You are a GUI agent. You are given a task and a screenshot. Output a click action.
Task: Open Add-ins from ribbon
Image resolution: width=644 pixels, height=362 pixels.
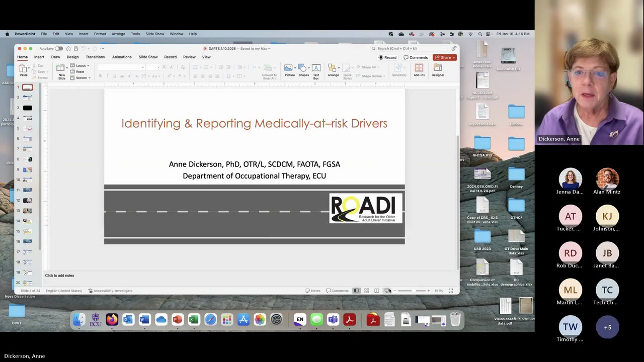click(x=419, y=70)
